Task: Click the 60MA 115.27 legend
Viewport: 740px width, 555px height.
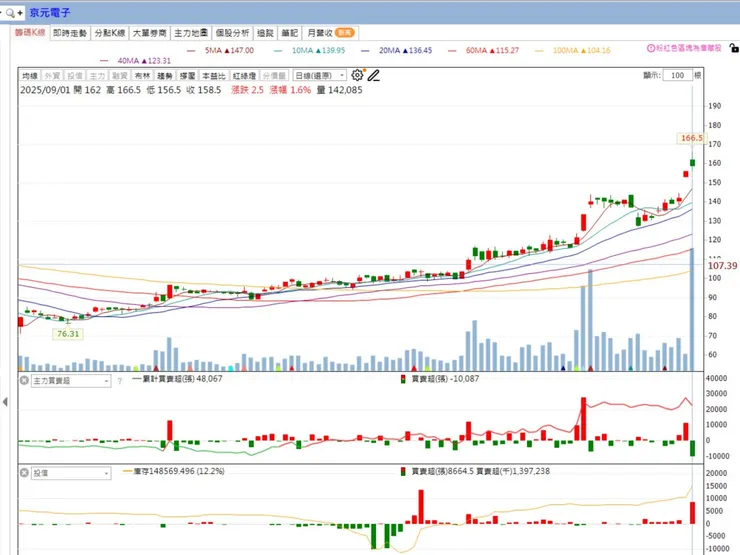Action: pos(483,50)
